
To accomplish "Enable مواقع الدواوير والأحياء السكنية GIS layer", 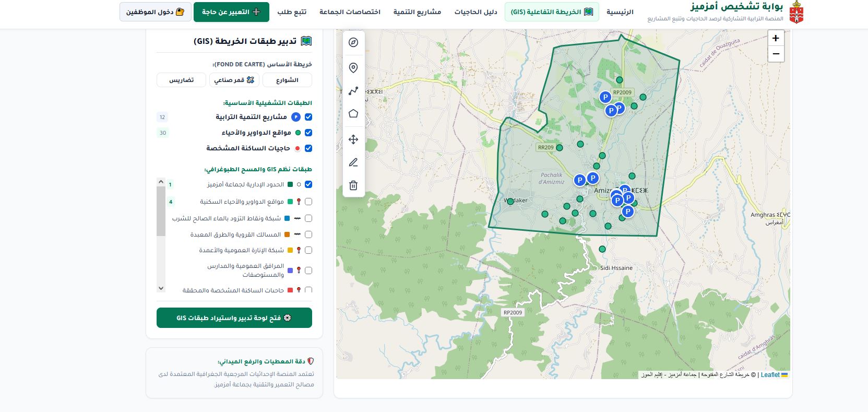I will point(308,202).
